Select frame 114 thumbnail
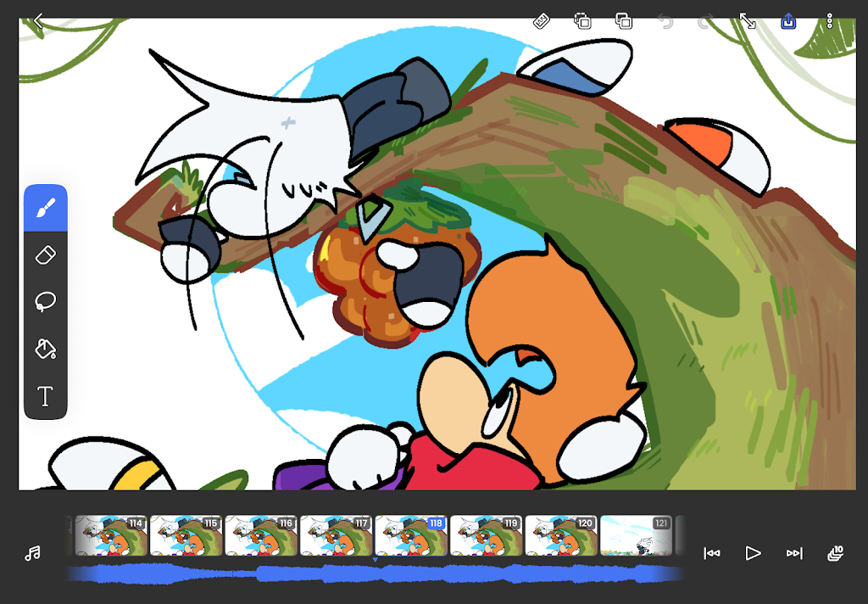The height and width of the screenshot is (604, 868). [x=111, y=535]
